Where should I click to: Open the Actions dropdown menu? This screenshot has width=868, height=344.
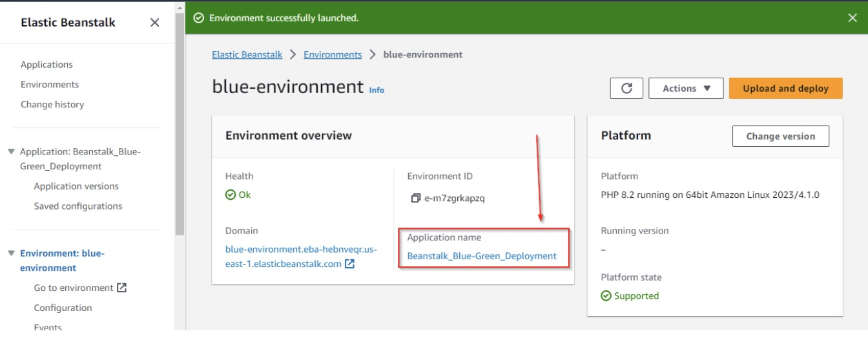click(686, 89)
